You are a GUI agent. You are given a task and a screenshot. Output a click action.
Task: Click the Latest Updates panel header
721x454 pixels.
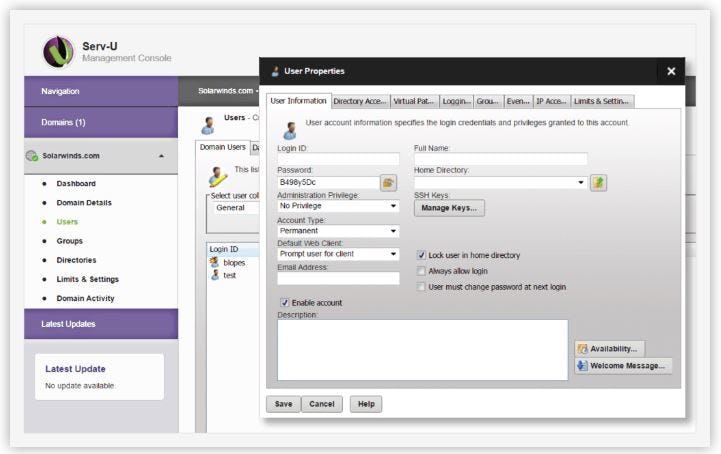click(x=101, y=324)
